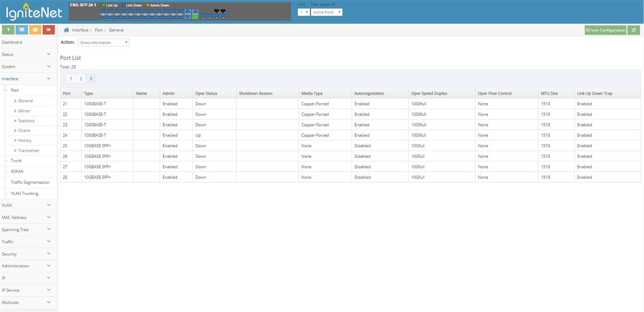This screenshot has width=644, height=312.
Task: Click the green help question mark icon
Action: (x=8, y=30)
